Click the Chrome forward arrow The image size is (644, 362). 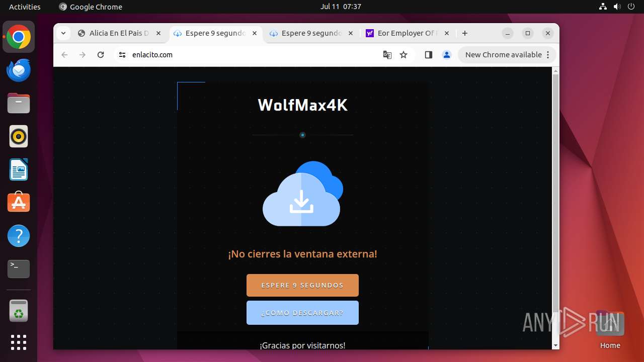[83, 55]
